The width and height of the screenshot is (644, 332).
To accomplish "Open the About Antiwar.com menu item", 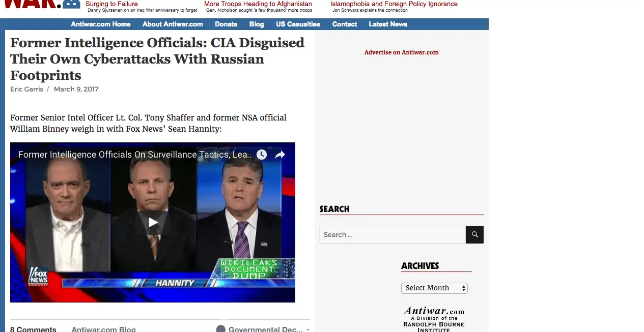I will 173,24.
